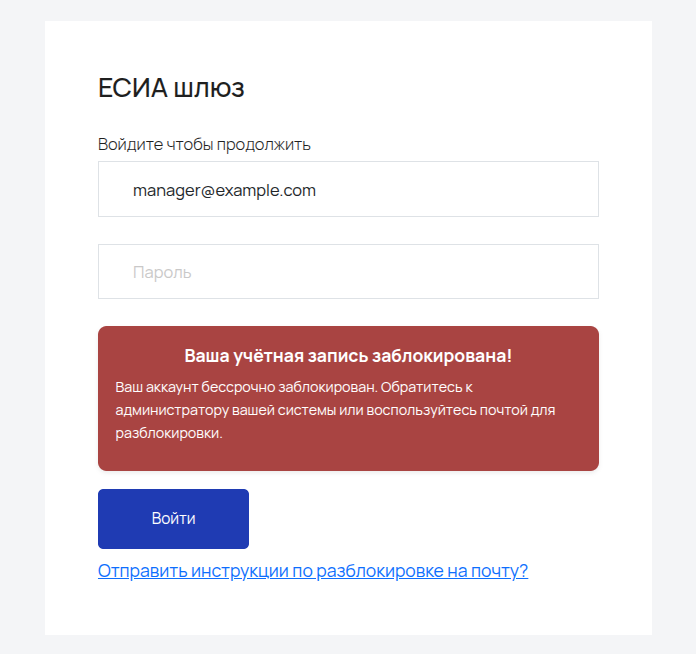
Task: Click the manager@example.com text in login field
Action: tap(224, 190)
